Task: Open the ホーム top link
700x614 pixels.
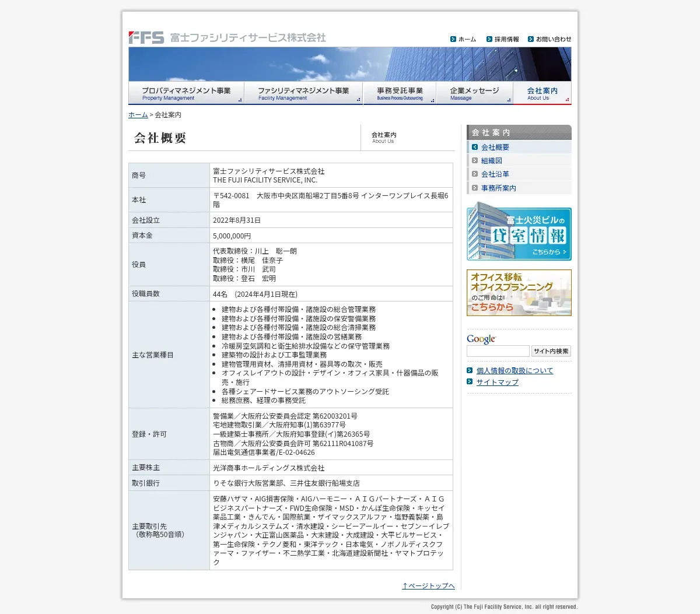Action: [x=467, y=39]
